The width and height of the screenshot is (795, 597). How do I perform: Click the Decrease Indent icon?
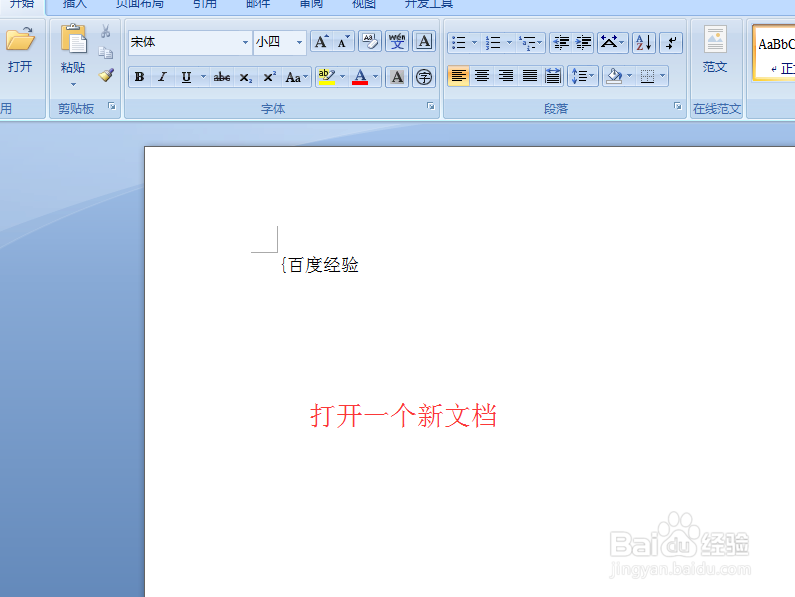tap(561, 43)
